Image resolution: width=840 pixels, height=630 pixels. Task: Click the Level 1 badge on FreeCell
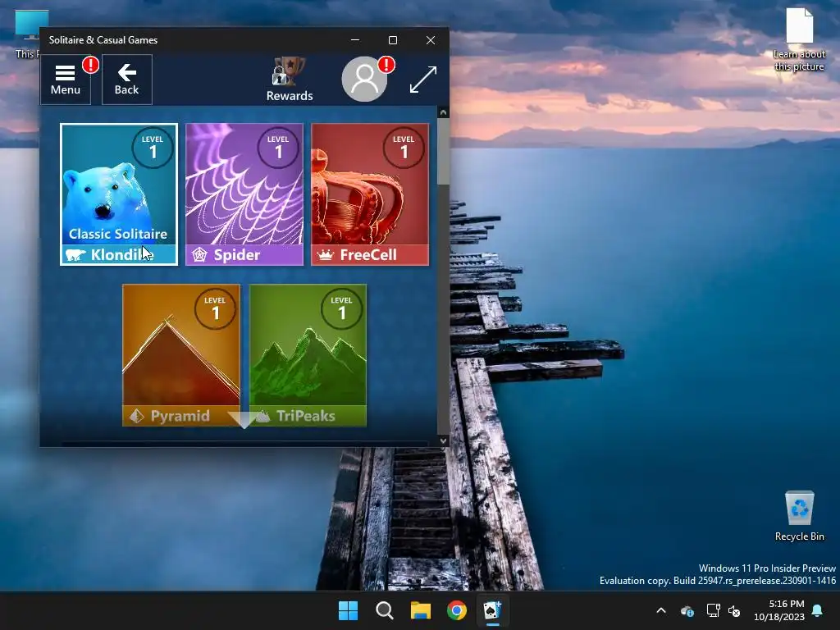(x=404, y=148)
